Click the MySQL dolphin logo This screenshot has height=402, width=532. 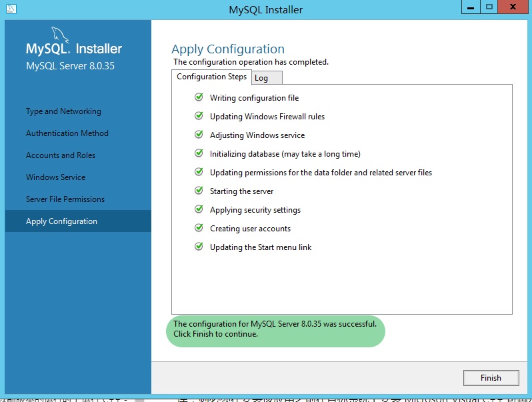tap(60, 35)
